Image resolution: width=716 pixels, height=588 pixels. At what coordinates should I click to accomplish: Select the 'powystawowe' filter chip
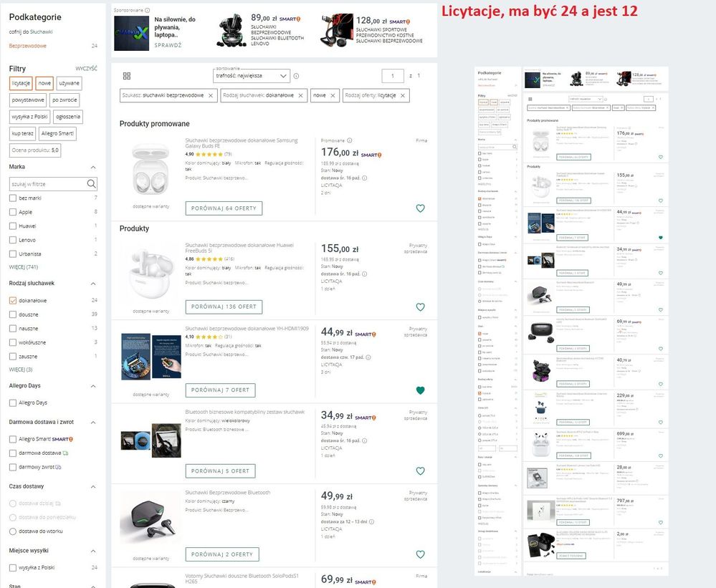pos(28,100)
